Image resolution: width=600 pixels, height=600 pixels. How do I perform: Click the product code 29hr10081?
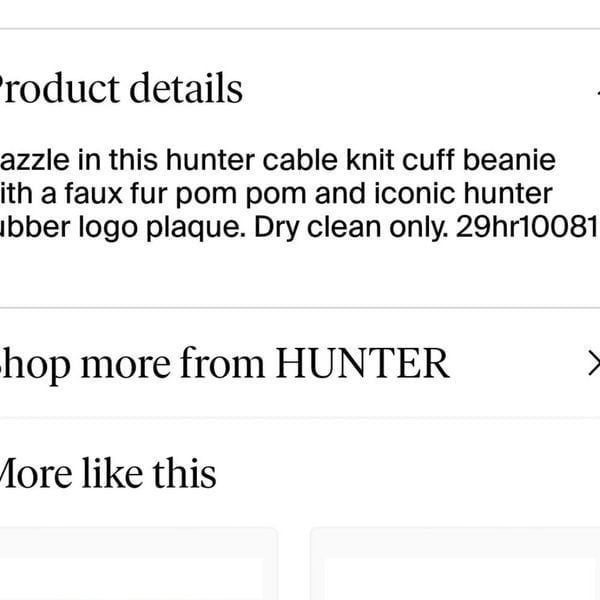click(528, 227)
